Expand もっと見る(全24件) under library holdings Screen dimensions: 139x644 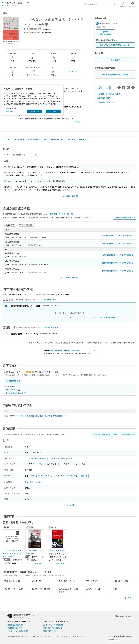click(x=69, y=278)
